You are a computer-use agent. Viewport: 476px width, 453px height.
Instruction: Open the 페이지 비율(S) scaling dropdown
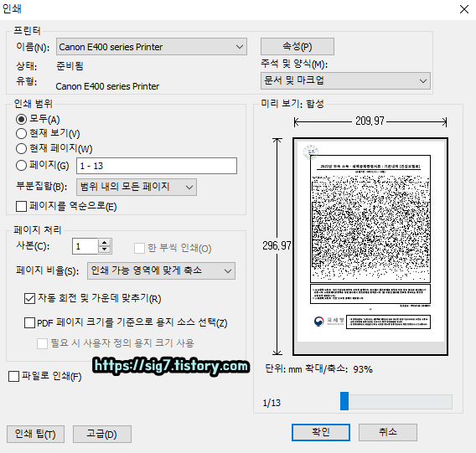coord(161,270)
